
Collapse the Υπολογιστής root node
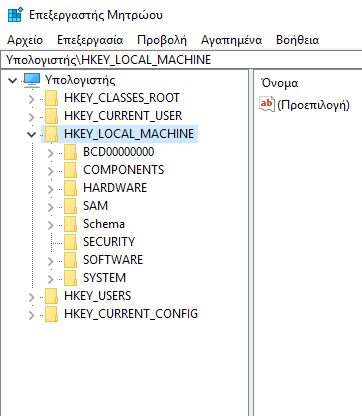(13, 81)
